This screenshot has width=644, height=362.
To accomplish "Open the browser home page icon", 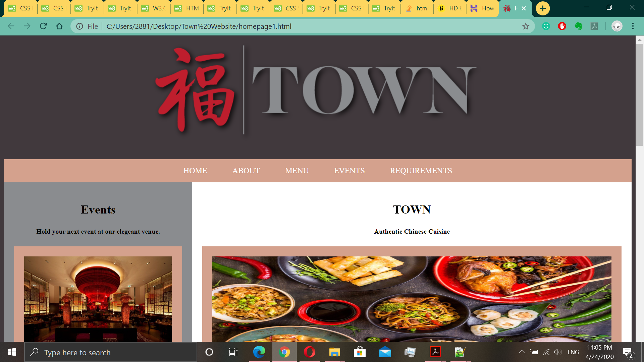I will point(59,26).
